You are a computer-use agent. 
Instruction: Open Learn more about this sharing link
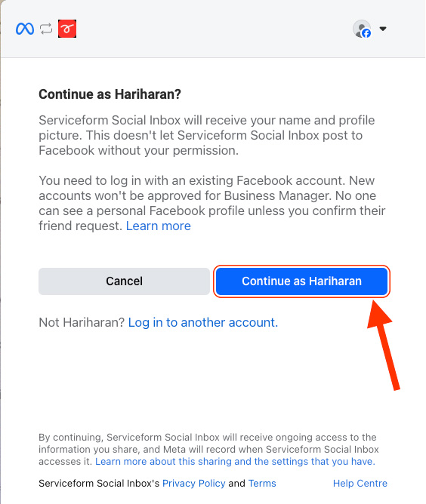[235, 462]
